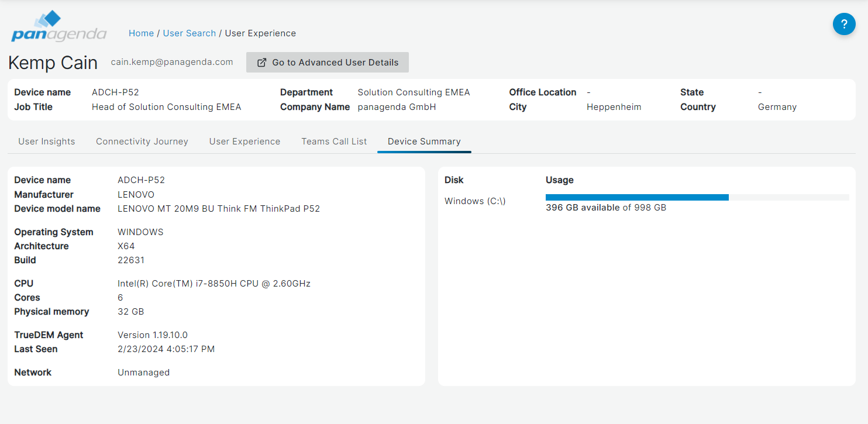This screenshot has width=868, height=424.
Task: Open the Connectivity Journey tab
Action: [142, 142]
